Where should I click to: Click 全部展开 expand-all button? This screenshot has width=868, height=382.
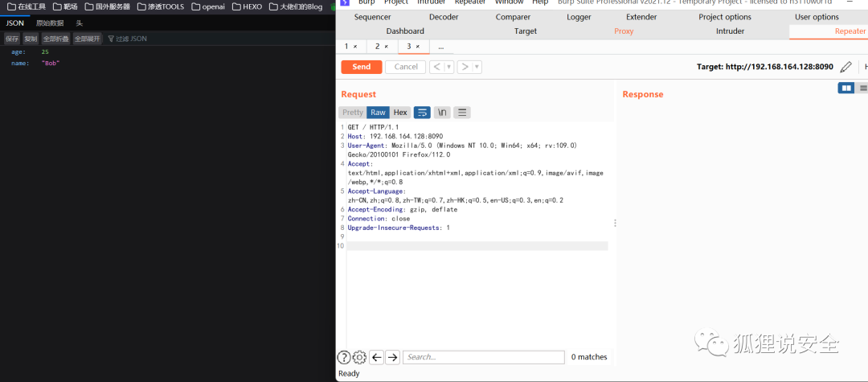tap(88, 39)
